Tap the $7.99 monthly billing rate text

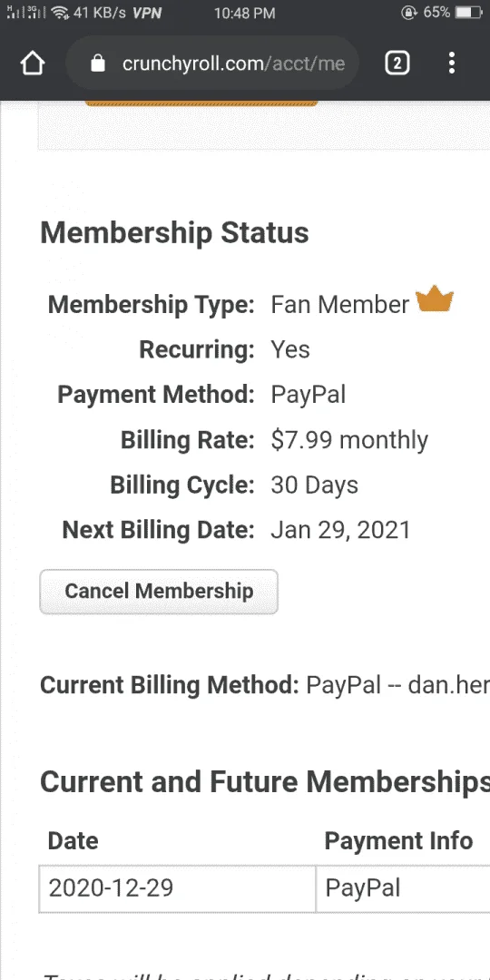(349, 440)
